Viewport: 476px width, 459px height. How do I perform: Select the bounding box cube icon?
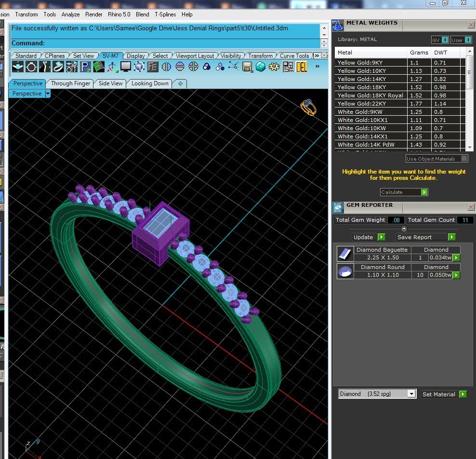139,67
